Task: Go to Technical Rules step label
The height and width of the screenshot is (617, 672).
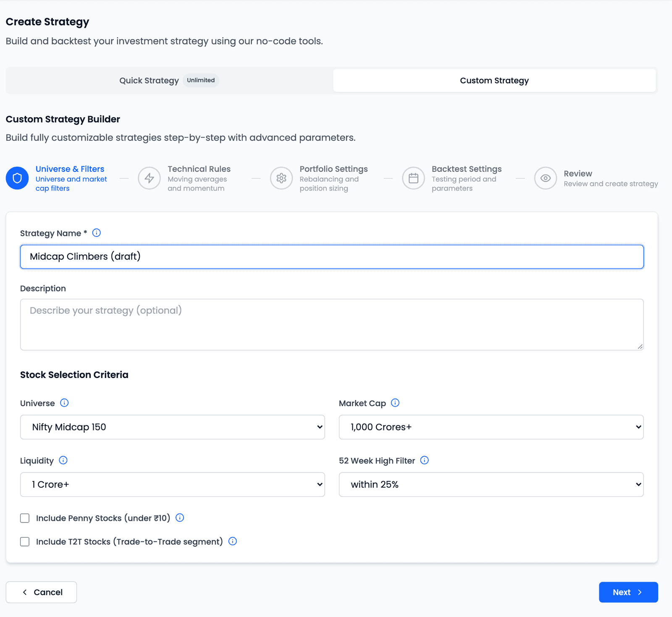Action: tap(199, 169)
